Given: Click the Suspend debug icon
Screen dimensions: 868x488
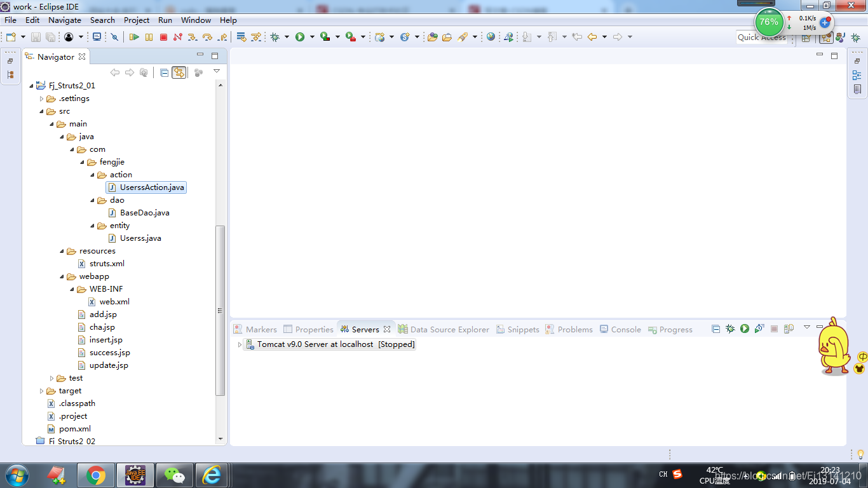Looking at the screenshot, I should (x=149, y=37).
